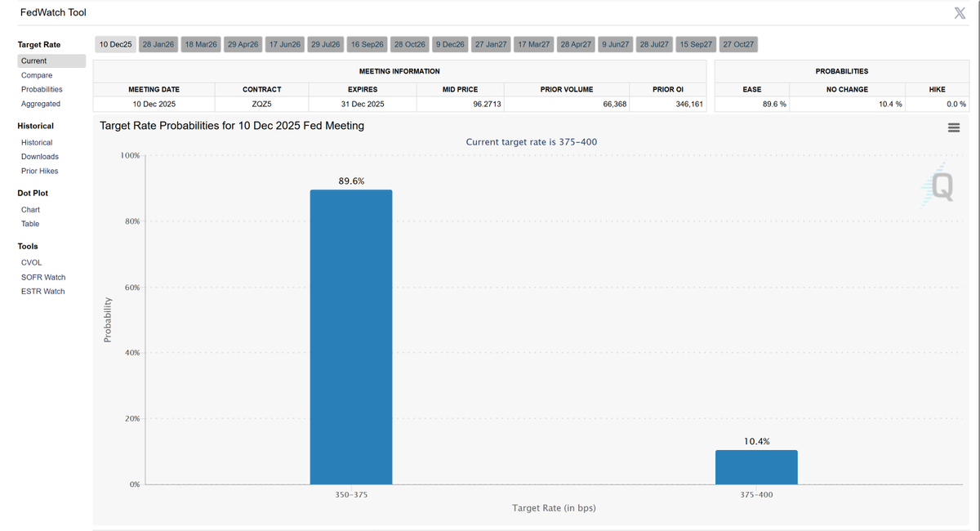Click the 10 Dec 2025 meeting date cell
Image resolution: width=980 pixels, height=531 pixels.
tap(154, 104)
